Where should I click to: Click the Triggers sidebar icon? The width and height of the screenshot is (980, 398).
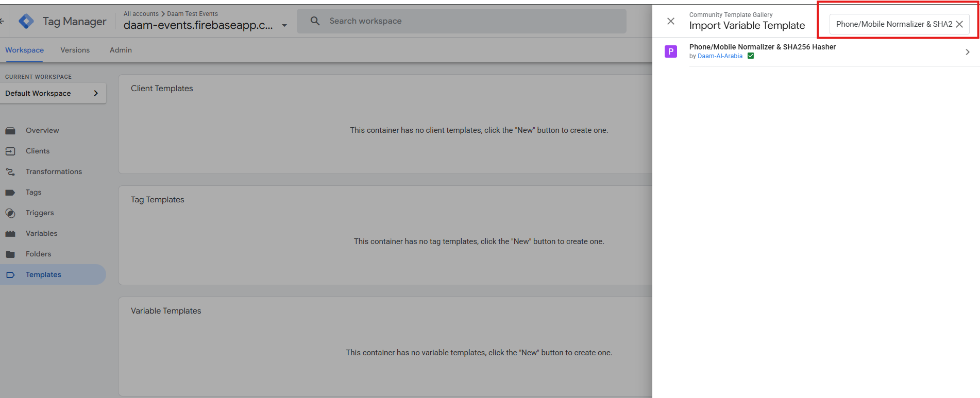pyautogui.click(x=10, y=213)
